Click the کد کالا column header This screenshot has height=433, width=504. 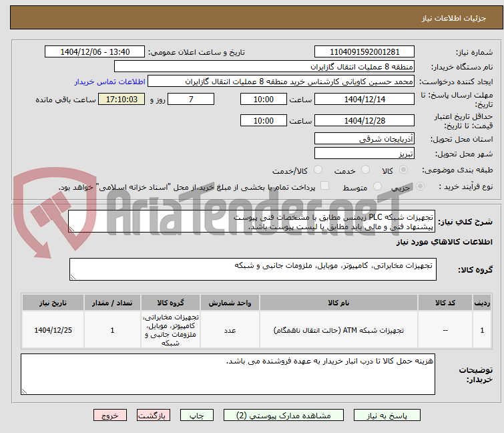coord(445,303)
